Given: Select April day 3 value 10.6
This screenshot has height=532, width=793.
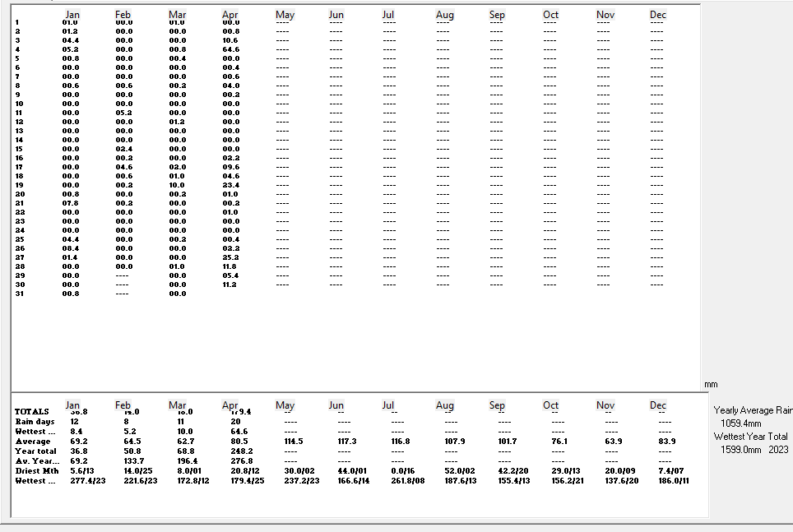Looking at the screenshot, I should point(230,40).
